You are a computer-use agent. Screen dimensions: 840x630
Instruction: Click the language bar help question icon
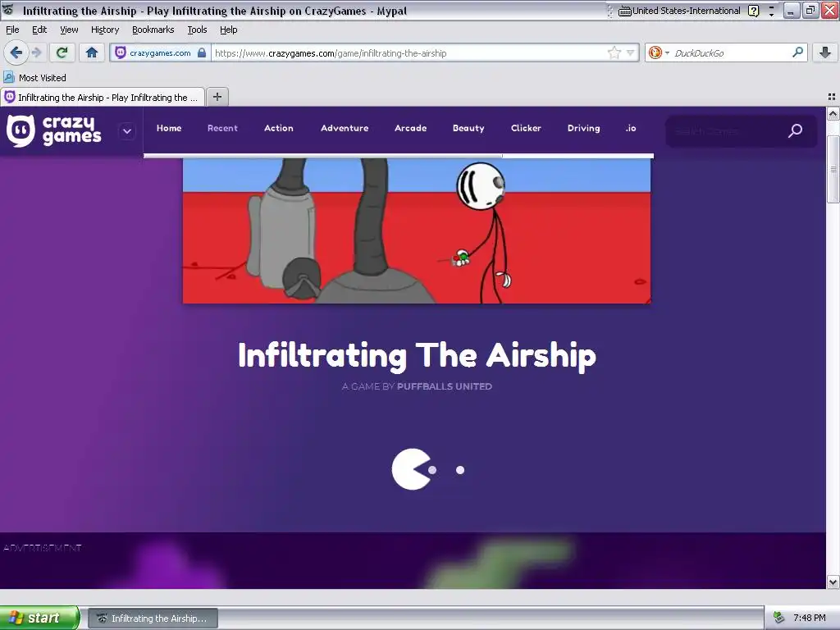[x=753, y=11]
